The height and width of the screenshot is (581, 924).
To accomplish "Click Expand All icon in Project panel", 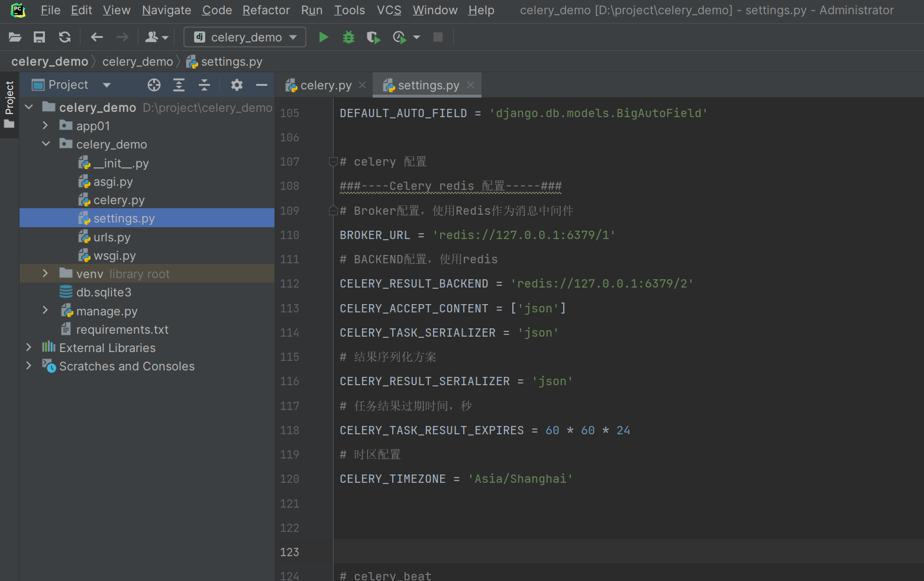I will pyautogui.click(x=179, y=85).
